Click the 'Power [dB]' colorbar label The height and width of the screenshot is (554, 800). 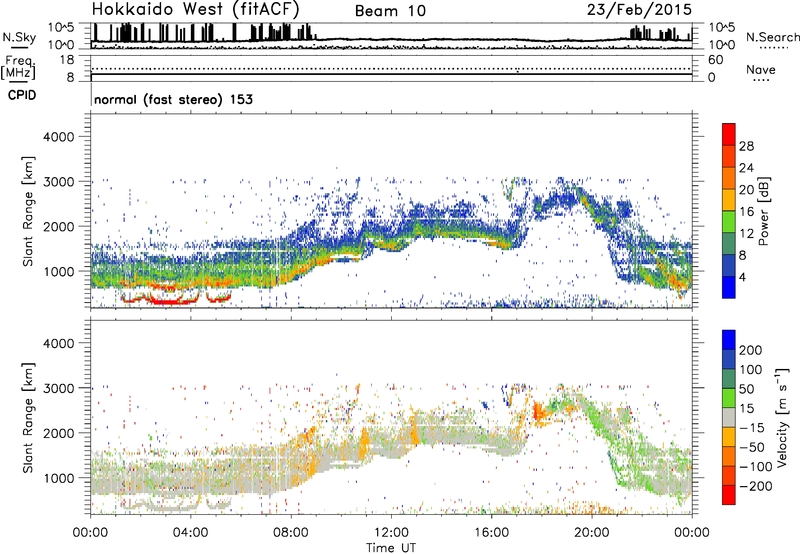tap(763, 211)
